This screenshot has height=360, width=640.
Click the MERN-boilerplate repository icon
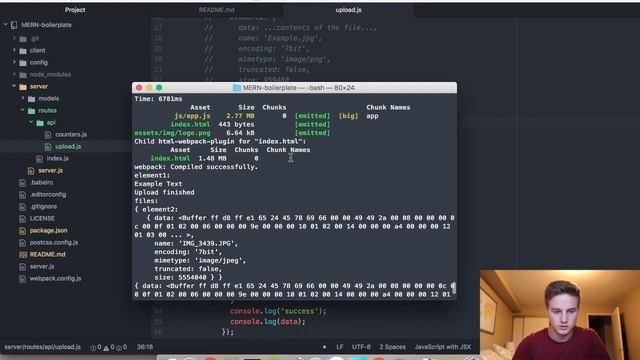point(14,25)
